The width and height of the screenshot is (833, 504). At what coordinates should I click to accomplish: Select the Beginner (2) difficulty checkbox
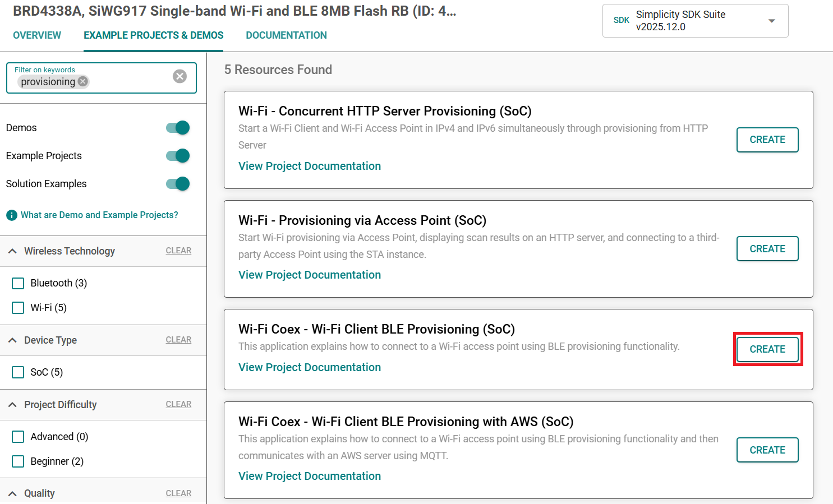coord(18,461)
